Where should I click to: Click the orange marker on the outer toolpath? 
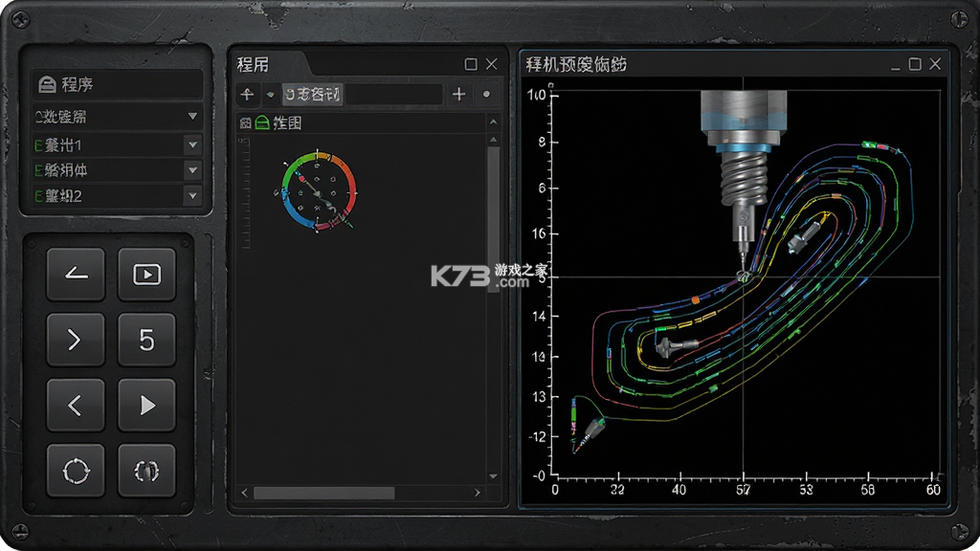click(696, 300)
